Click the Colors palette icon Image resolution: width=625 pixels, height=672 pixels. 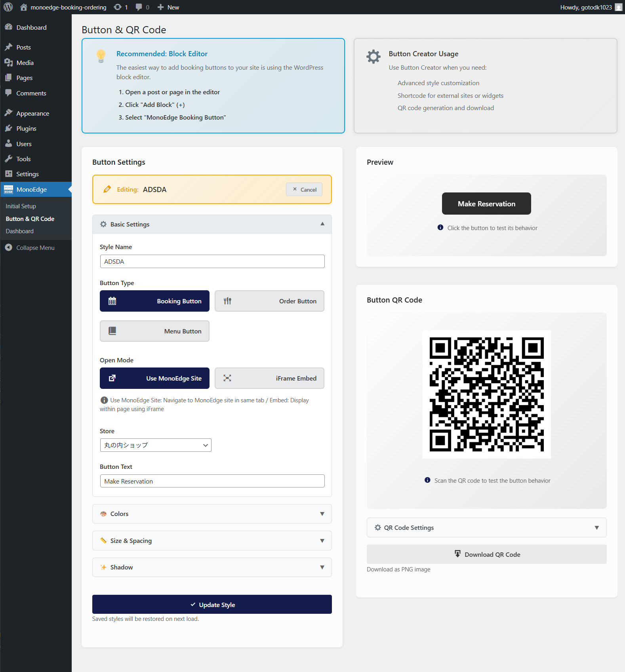click(103, 514)
